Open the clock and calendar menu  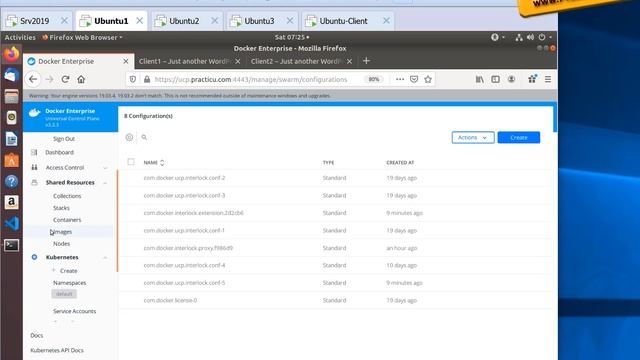pos(291,37)
